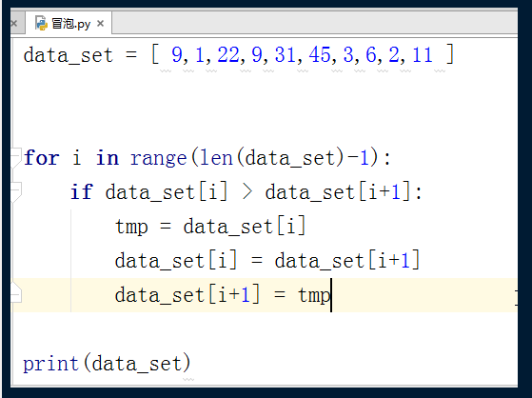Click the number 31 in the list

286,54
